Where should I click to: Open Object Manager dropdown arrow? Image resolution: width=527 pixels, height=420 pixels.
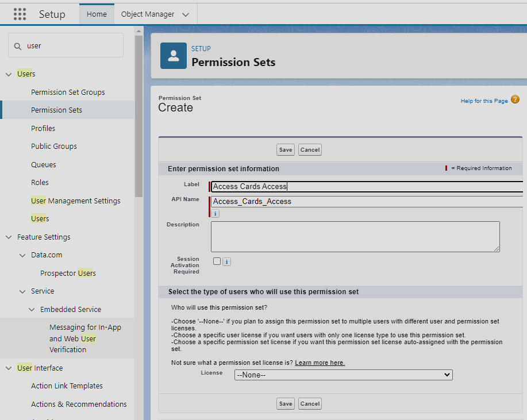[186, 14]
